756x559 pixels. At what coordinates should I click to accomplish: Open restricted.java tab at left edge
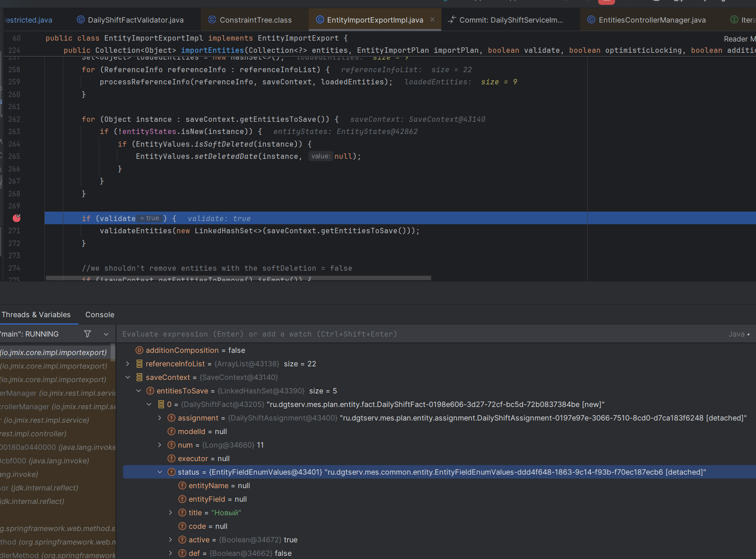pyautogui.click(x=28, y=20)
